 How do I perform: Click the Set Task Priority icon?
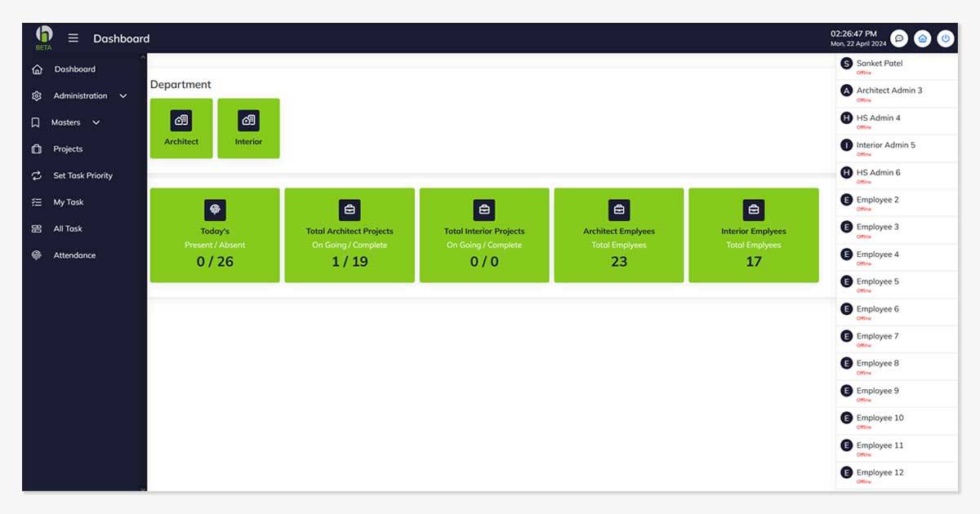click(x=36, y=175)
